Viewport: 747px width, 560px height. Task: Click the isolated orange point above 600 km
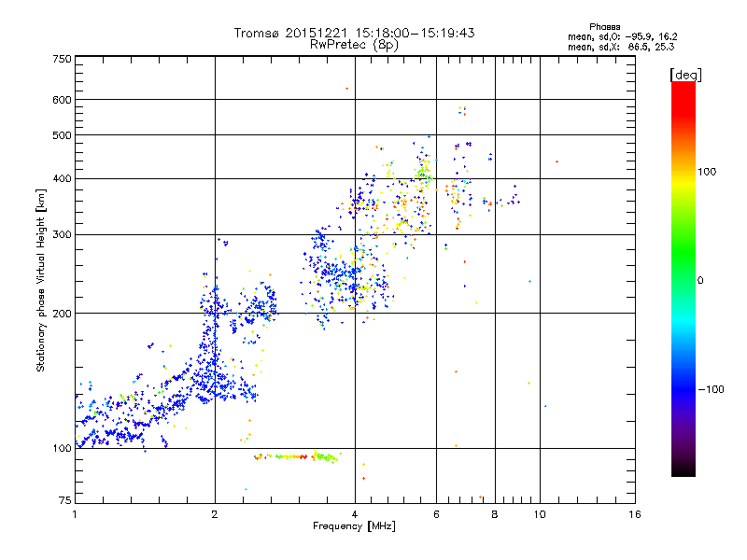[346, 89]
